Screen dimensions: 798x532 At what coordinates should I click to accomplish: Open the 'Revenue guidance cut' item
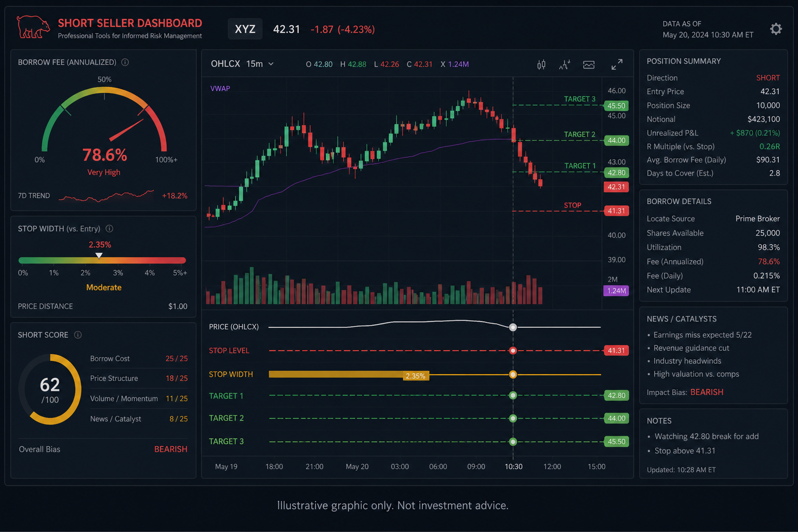click(x=691, y=348)
